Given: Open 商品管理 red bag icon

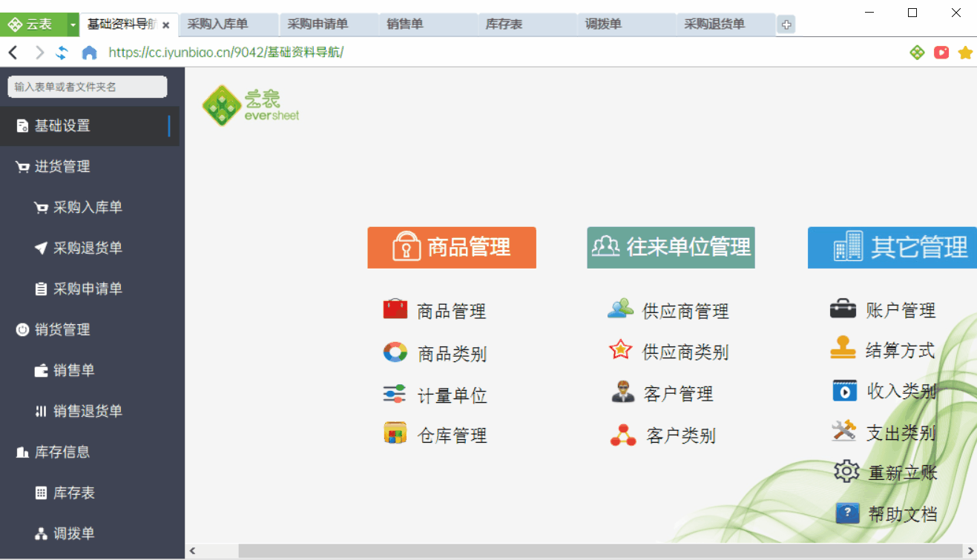Looking at the screenshot, I should [395, 309].
